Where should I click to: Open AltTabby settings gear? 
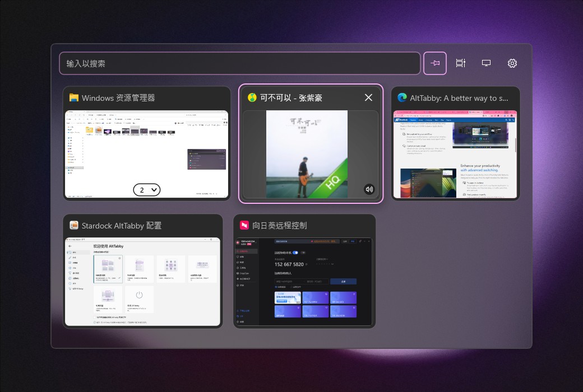512,63
